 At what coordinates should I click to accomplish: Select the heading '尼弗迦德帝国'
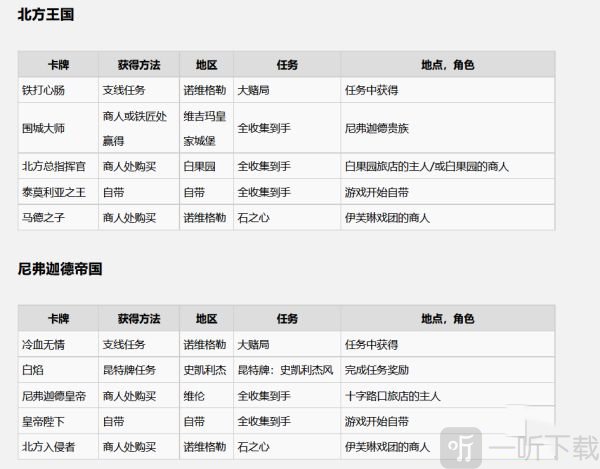point(60,269)
